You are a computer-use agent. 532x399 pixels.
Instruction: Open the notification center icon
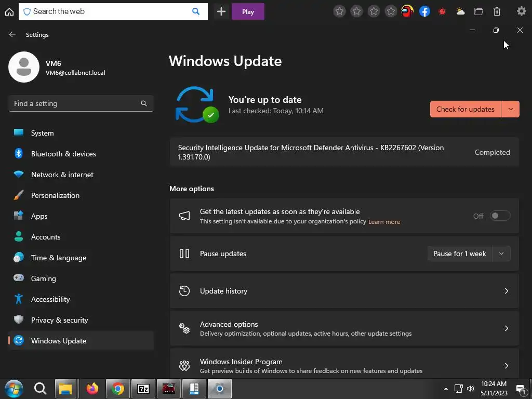pos(521,389)
